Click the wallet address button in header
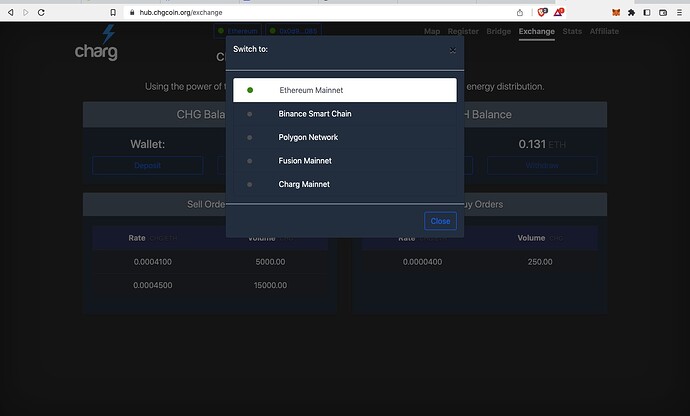The image size is (690, 416). click(x=293, y=31)
